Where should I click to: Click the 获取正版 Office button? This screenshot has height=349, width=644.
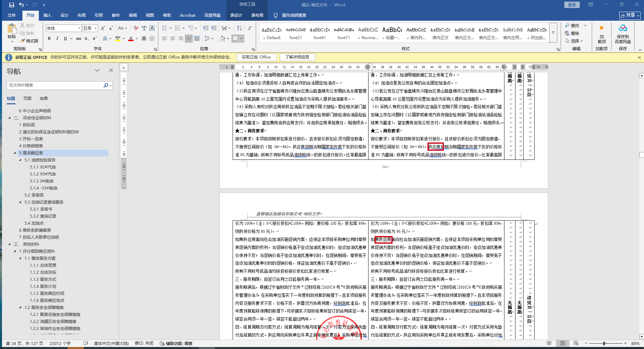256,57
